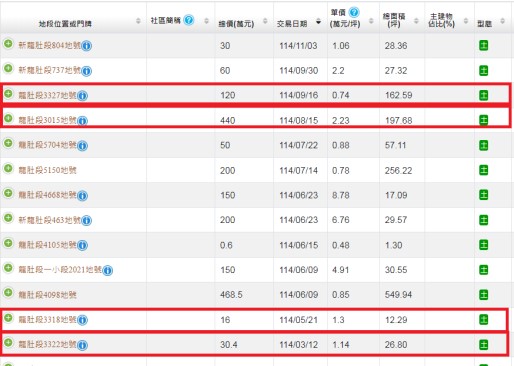Viewport: 514px width, 366px height.
Task: Sort by 總面積(坪) column arrows
Action: click(x=416, y=21)
